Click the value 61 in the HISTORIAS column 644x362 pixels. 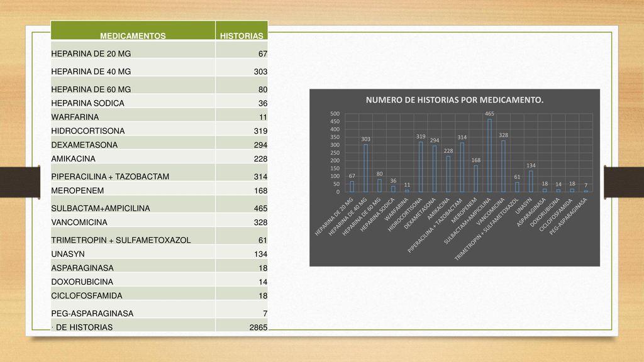(263, 240)
